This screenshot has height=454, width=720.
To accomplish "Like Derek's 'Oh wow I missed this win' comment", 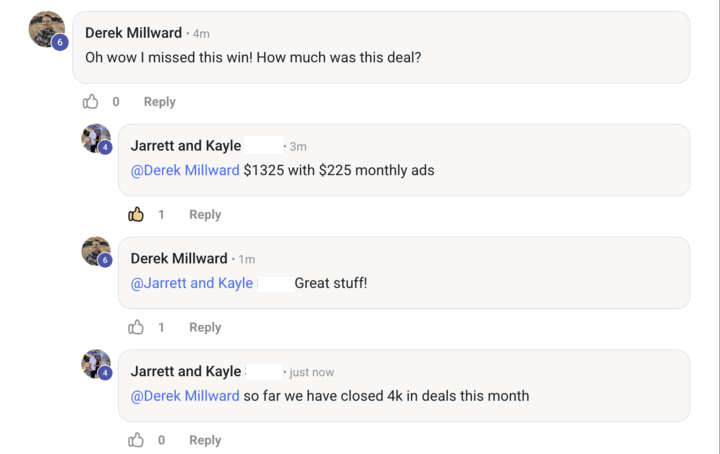I will (91, 101).
